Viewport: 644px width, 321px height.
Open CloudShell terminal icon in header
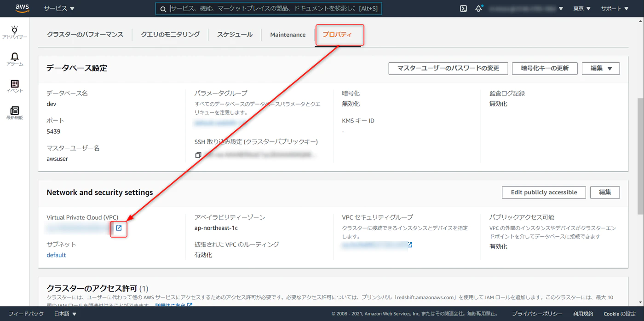pyautogui.click(x=464, y=8)
